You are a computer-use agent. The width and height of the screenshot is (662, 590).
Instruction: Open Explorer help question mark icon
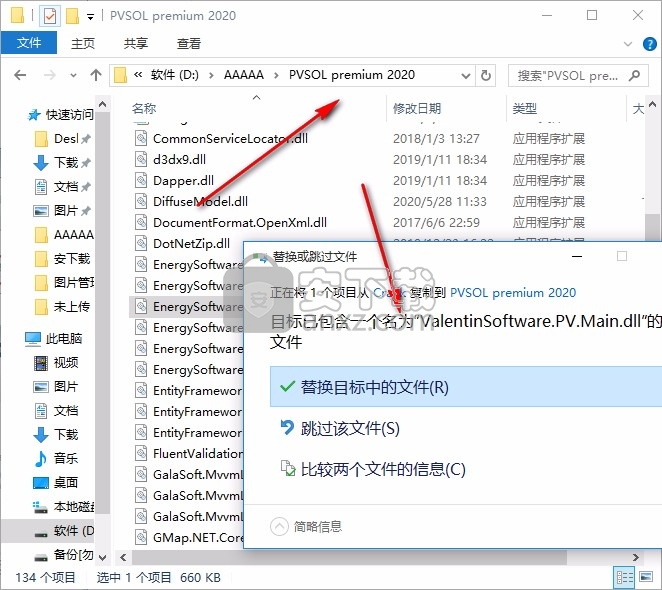(649, 44)
